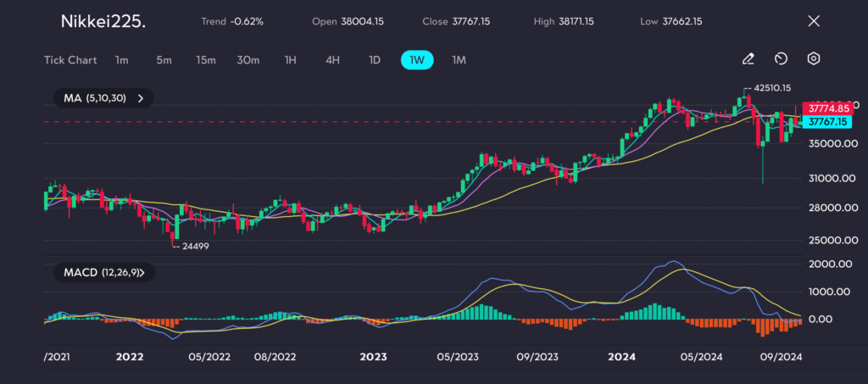The width and height of the screenshot is (868, 384).
Task: Choose the 5m chart interval
Action: coord(164,60)
